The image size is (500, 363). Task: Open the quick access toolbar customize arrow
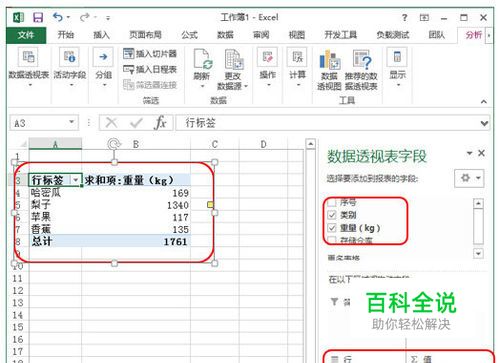point(108,18)
